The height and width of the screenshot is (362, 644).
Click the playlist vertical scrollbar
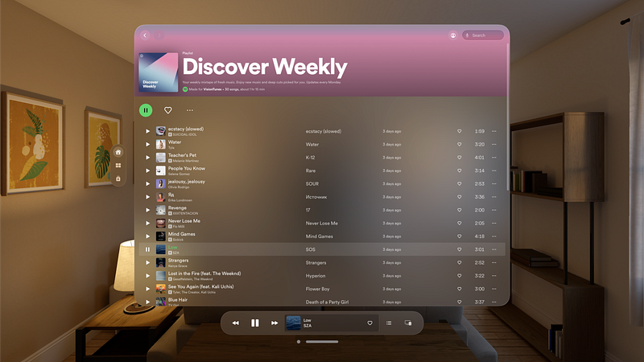508,117
